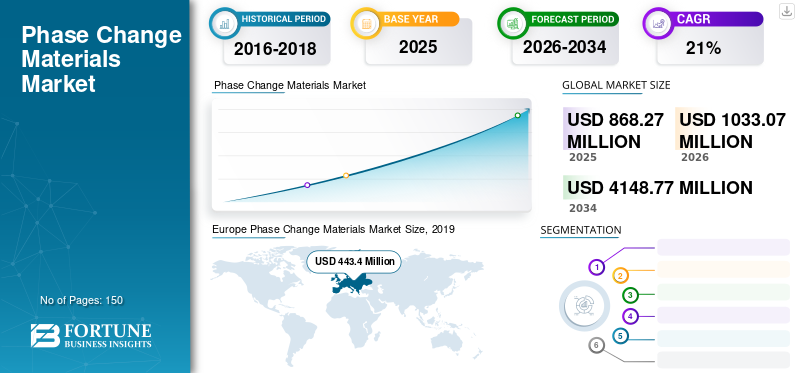
Task: Click the 2026-2034 forecast period card
Action: tap(565, 47)
